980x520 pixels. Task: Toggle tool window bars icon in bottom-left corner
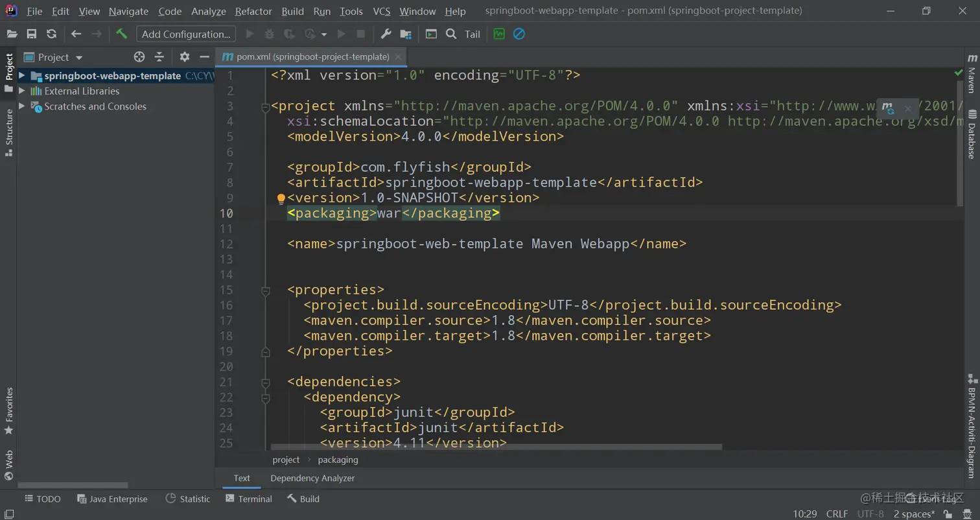tap(8, 514)
